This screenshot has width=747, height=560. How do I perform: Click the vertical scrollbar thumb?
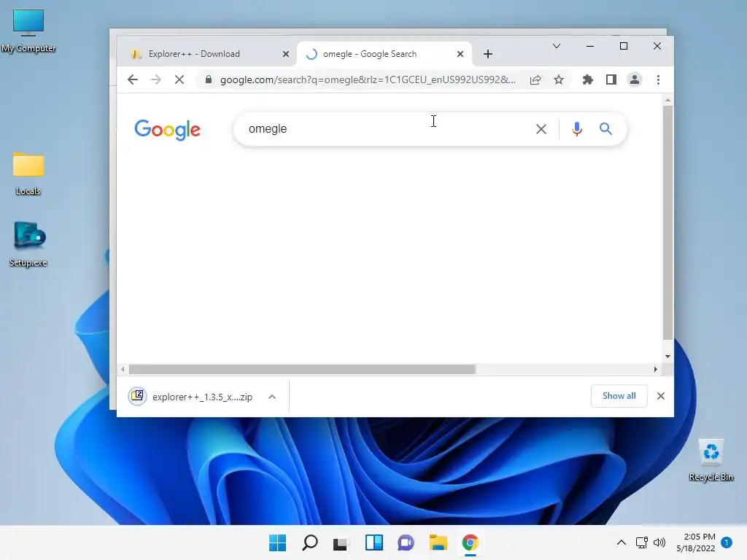(x=668, y=223)
